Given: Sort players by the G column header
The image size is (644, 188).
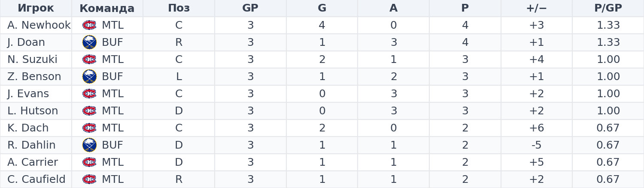Looking at the screenshot, I should point(322,8).
